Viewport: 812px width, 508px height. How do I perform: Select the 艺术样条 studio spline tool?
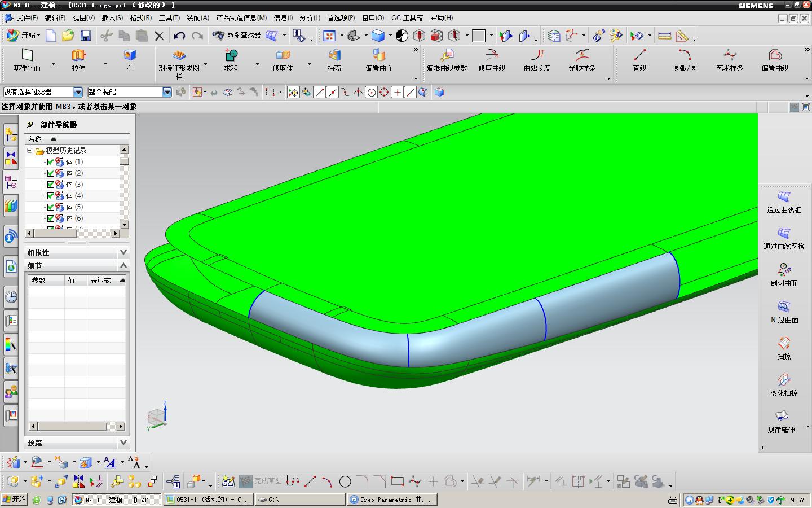pyautogui.click(x=730, y=60)
